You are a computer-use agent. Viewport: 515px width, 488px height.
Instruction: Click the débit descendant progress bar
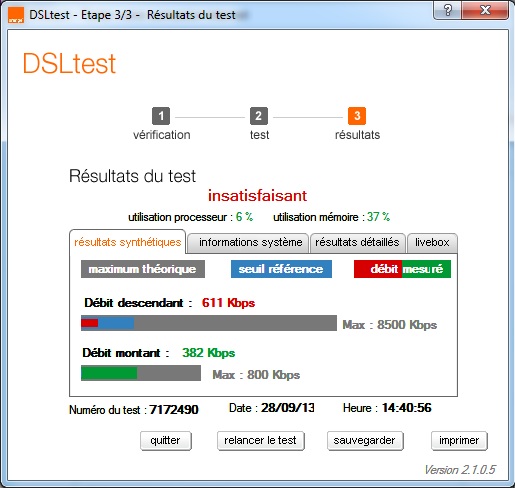pos(209,323)
